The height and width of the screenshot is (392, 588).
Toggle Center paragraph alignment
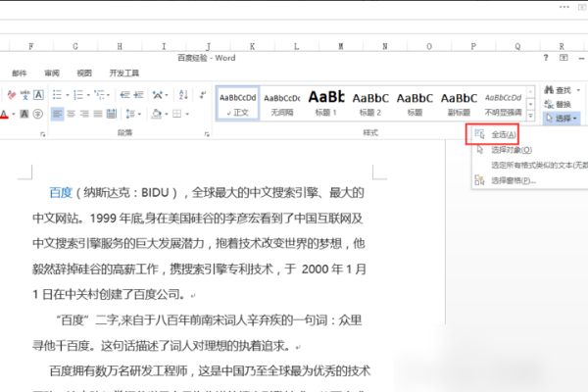click(71, 114)
